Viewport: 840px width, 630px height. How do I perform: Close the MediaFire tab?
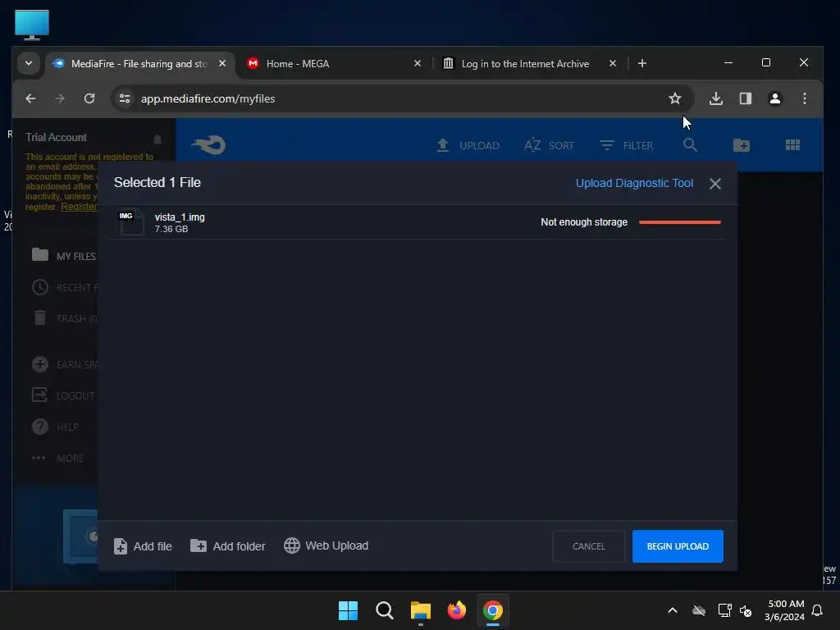[x=222, y=64]
